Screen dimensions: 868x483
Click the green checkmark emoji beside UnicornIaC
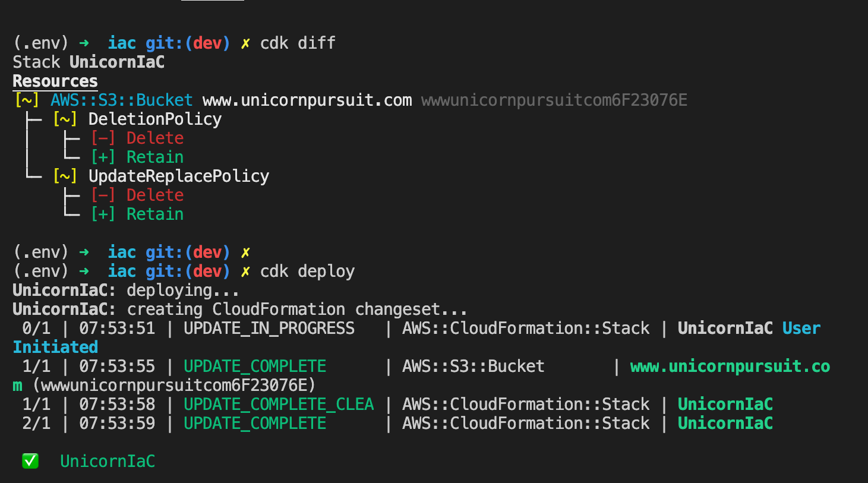[30, 461]
